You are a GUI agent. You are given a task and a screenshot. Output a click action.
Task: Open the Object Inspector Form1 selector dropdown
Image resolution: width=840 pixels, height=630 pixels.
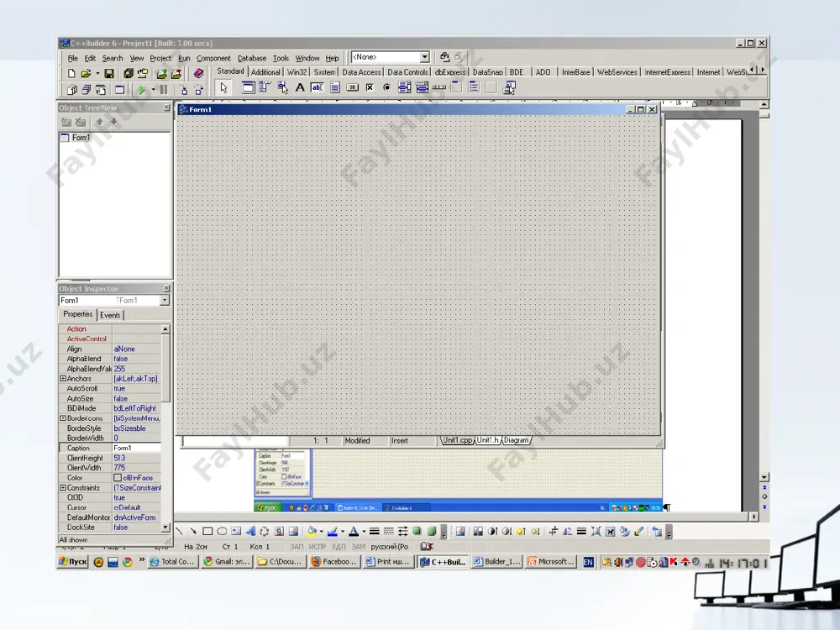tap(165, 301)
